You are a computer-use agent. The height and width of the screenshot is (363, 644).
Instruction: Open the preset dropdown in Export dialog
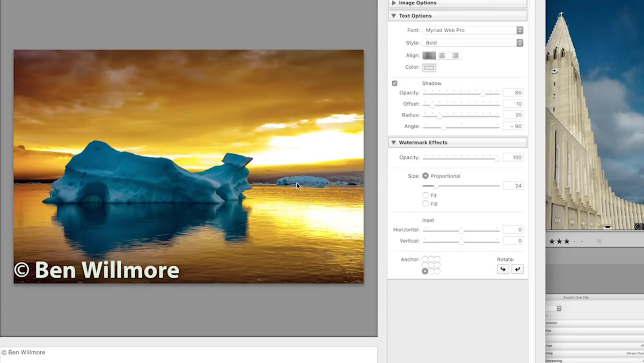[x=559, y=309]
